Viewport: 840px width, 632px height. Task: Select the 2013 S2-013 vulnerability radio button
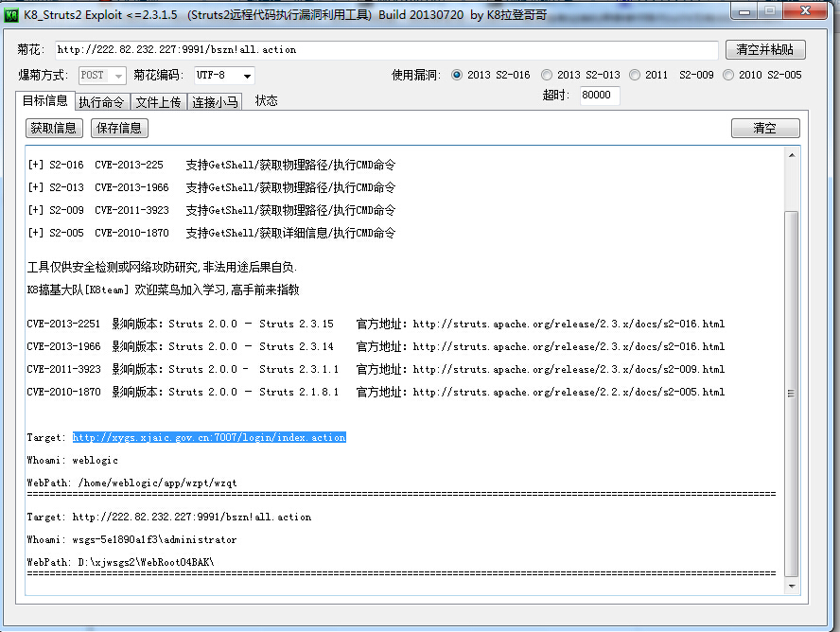pyautogui.click(x=547, y=75)
